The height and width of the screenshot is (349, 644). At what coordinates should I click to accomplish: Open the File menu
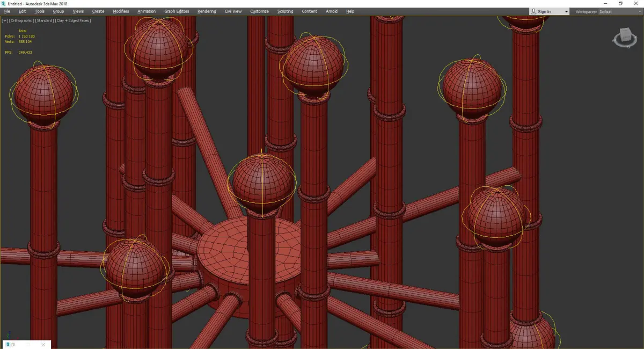(x=7, y=11)
